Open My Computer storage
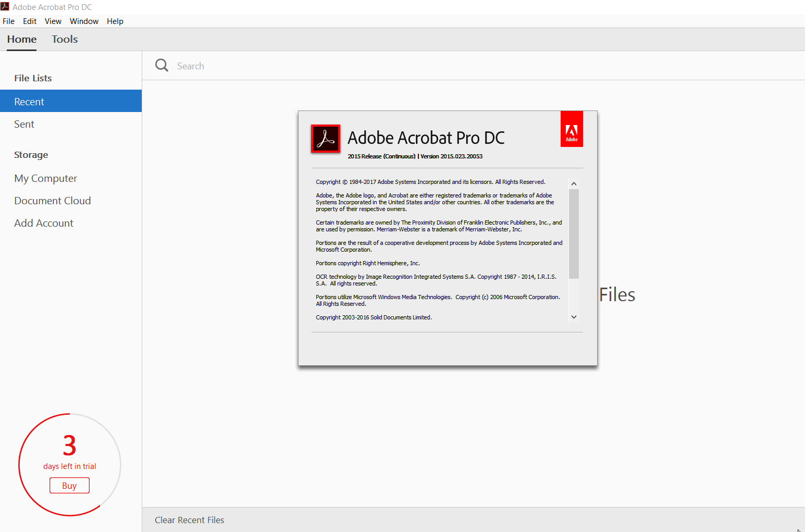Viewport: 805px width, 532px height. (x=71, y=178)
